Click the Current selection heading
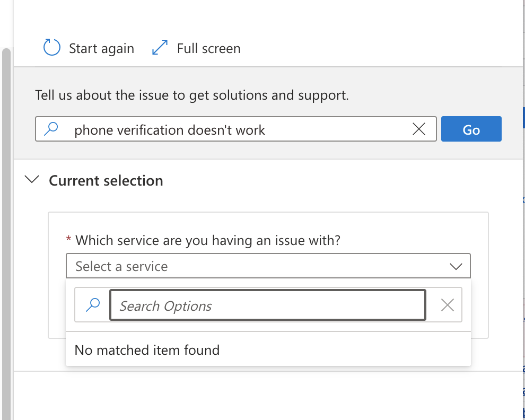525x420 pixels. (106, 181)
